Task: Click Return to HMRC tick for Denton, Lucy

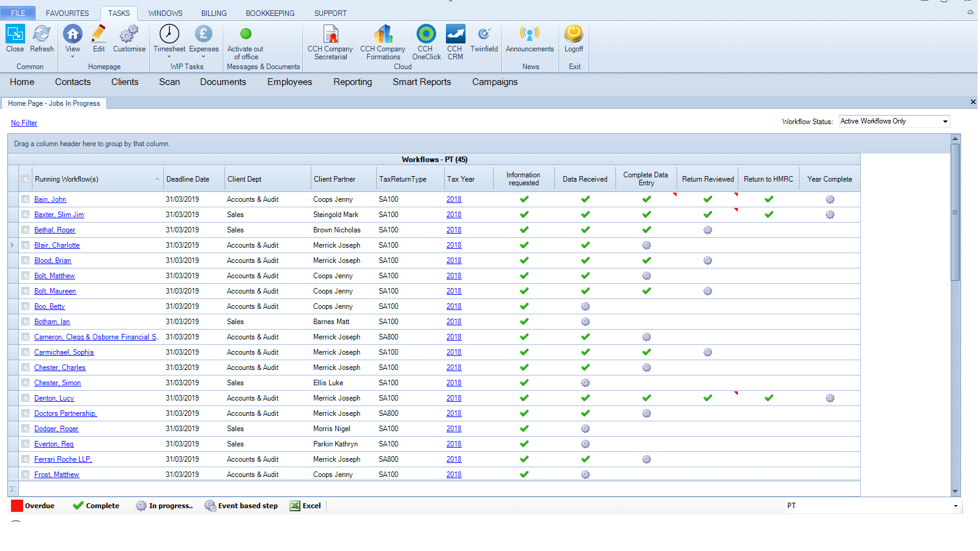Action: (x=768, y=398)
